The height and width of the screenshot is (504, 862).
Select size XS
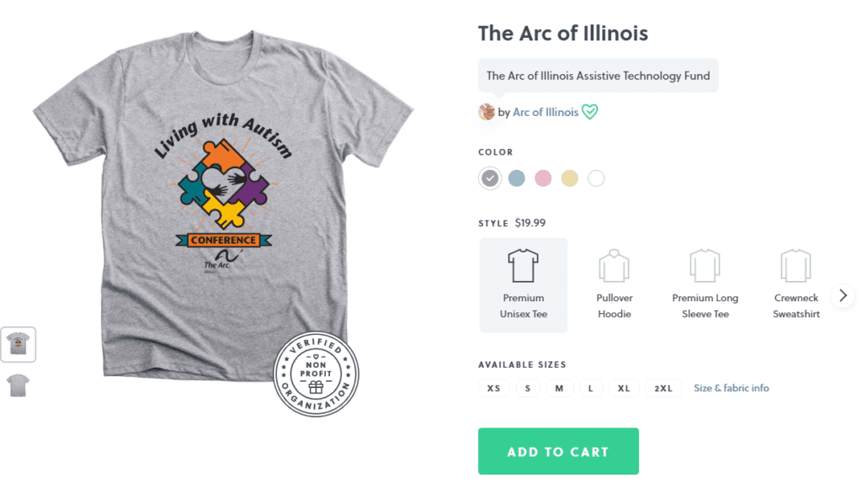pyautogui.click(x=493, y=388)
